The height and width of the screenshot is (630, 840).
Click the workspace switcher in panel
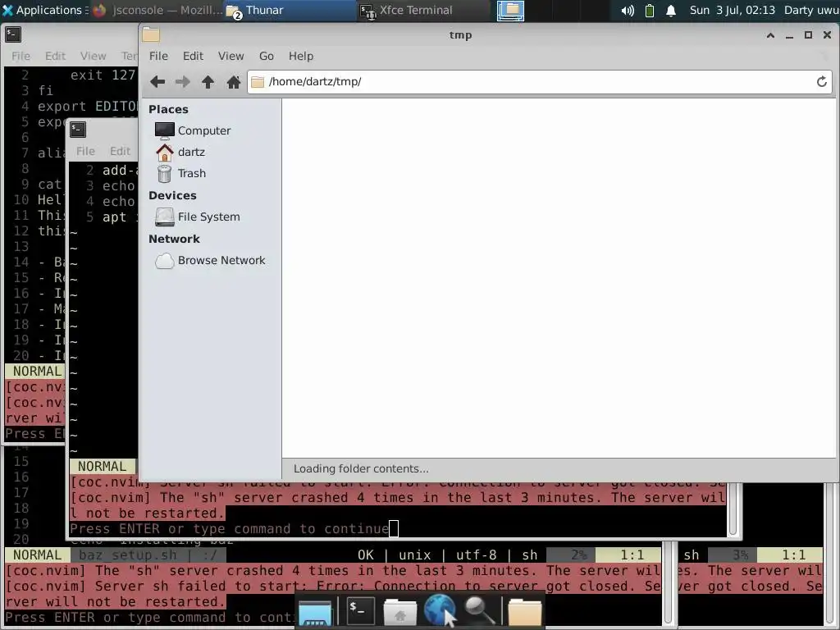510,10
